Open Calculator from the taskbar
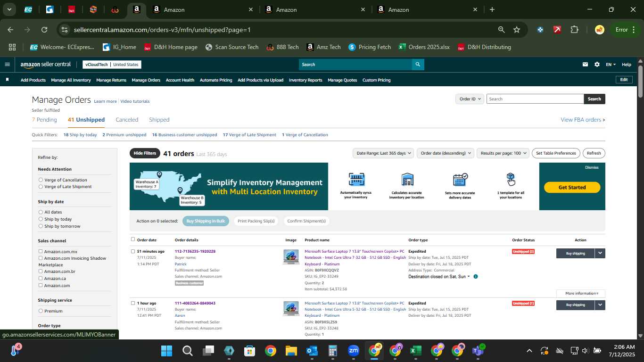The height and width of the screenshot is (362, 644). coord(332,351)
